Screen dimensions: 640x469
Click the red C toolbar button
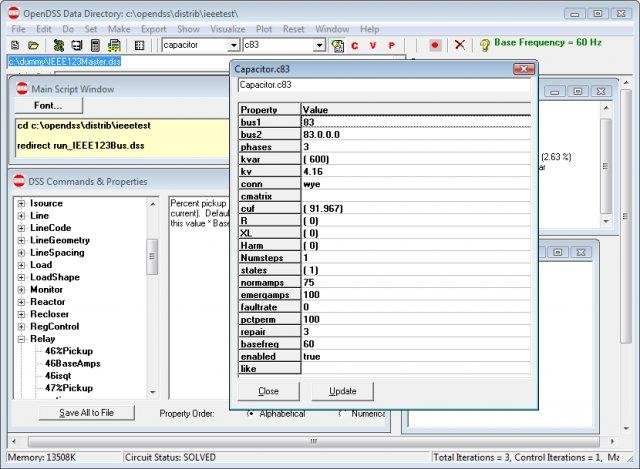pos(354,46)
